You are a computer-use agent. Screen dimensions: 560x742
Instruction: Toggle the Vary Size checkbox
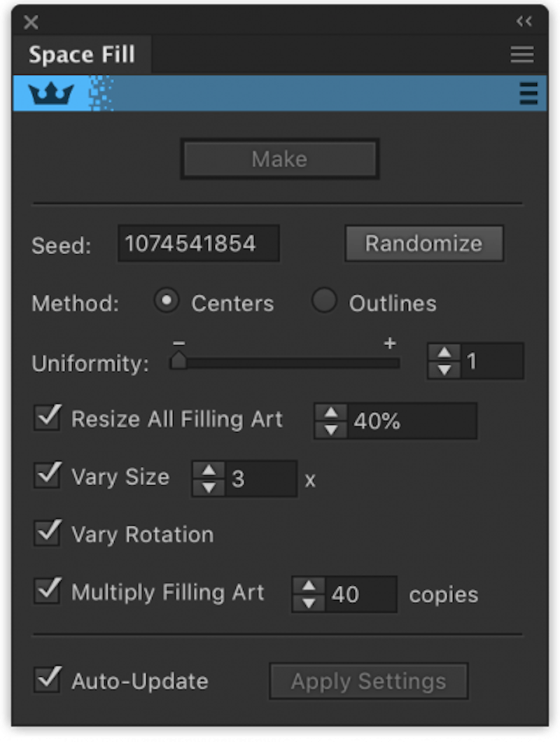[48, 476]
